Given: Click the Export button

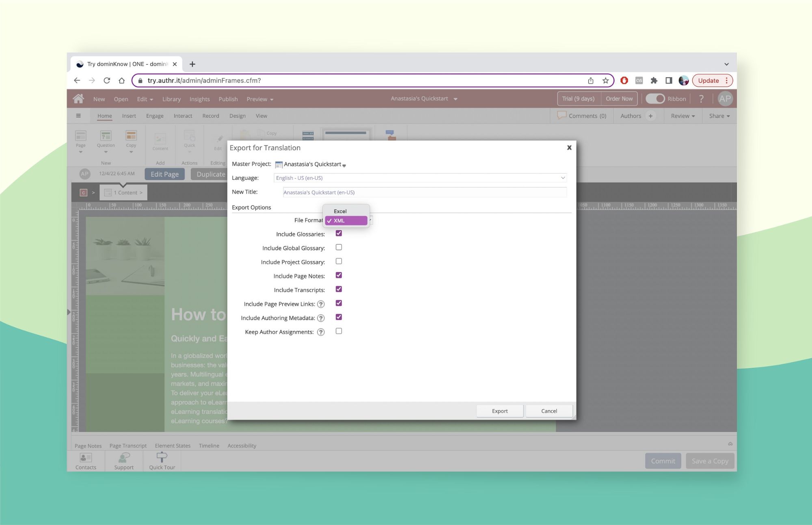Looking at the screenshot, I should click(500, 411).
